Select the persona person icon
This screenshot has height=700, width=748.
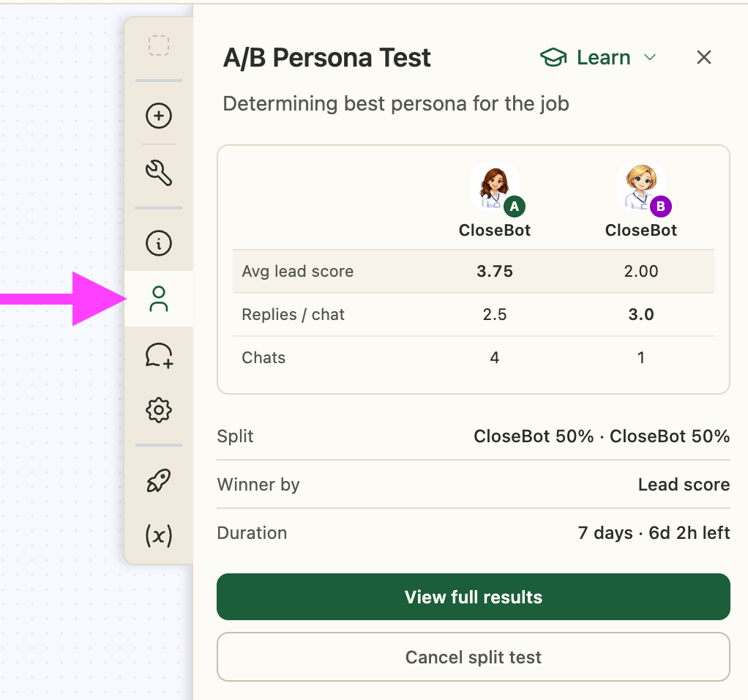[x=159, y=299]
